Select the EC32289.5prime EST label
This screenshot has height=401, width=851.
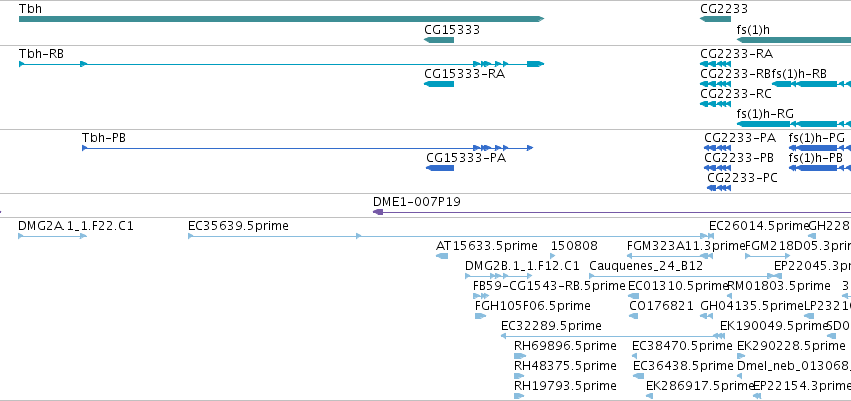click(551, 326)
